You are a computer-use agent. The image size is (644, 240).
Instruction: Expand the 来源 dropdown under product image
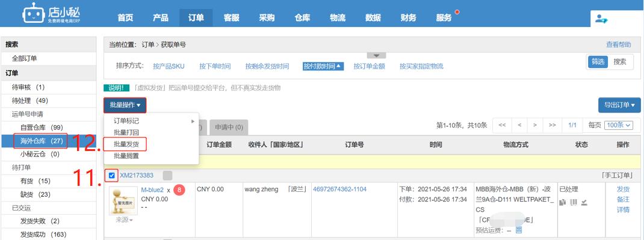[125, 220]
